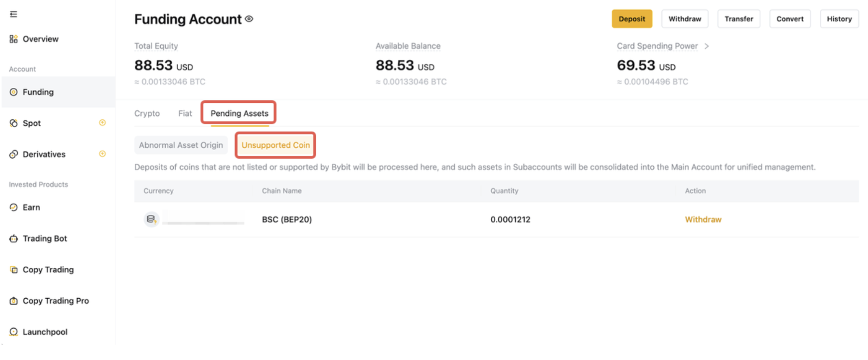Collapse the sidebar menu icon

tap(14, 14)
